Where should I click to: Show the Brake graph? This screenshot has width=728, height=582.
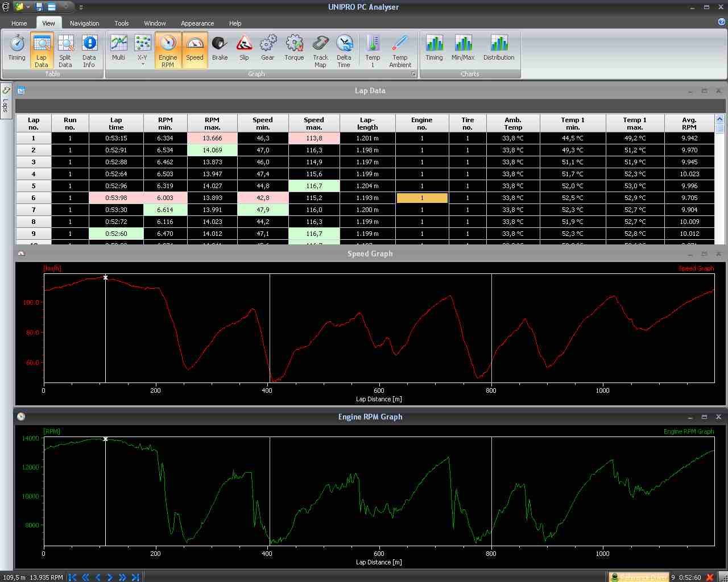pyautogui.click(x=220, y=49)
